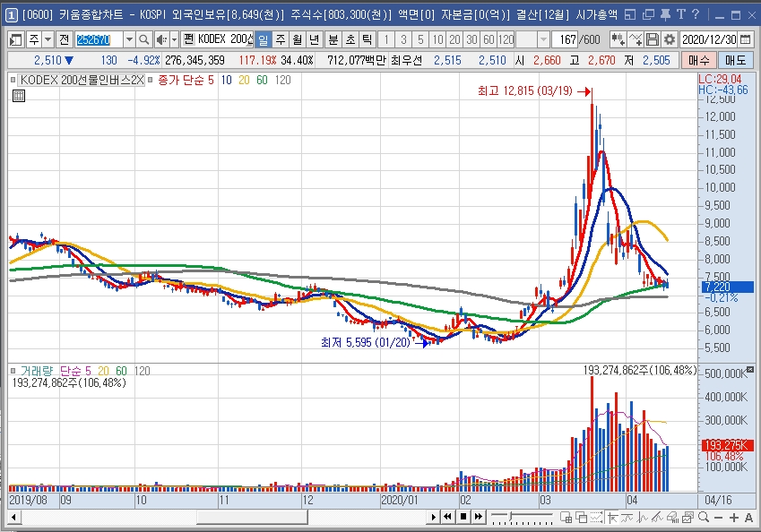761x532 pixels.
Task: Select the 3 interval preset
Action: pyautogui.click(x=403, y=39)
